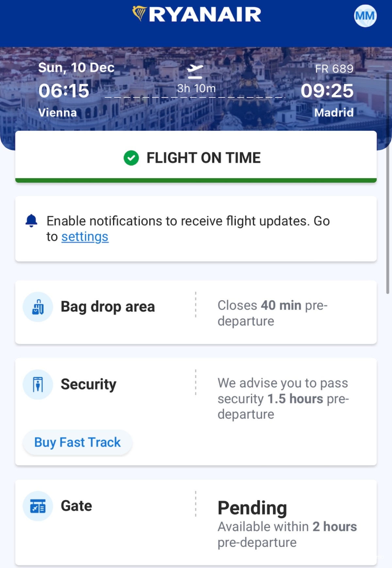Screen dimensions: 392x568
Task: Click the Security scanner icon
Action: (x=38, y=384)
